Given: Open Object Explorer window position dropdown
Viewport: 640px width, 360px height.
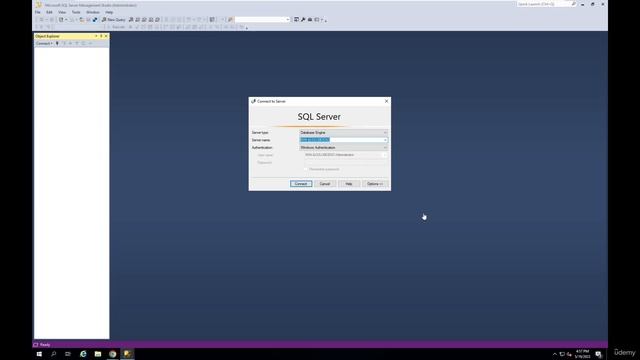Looking at the screenshot, I should 96,36.
